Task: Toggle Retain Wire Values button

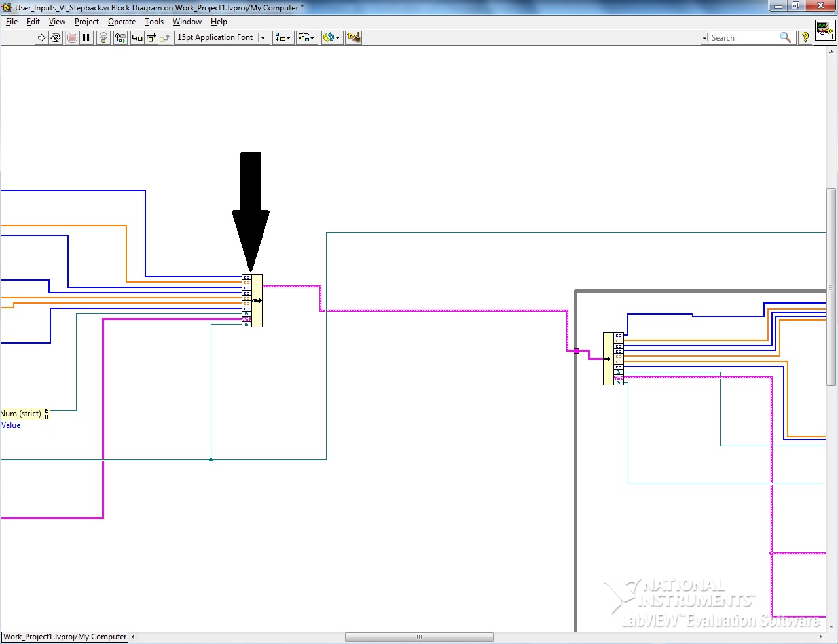Action: (120, 37)
